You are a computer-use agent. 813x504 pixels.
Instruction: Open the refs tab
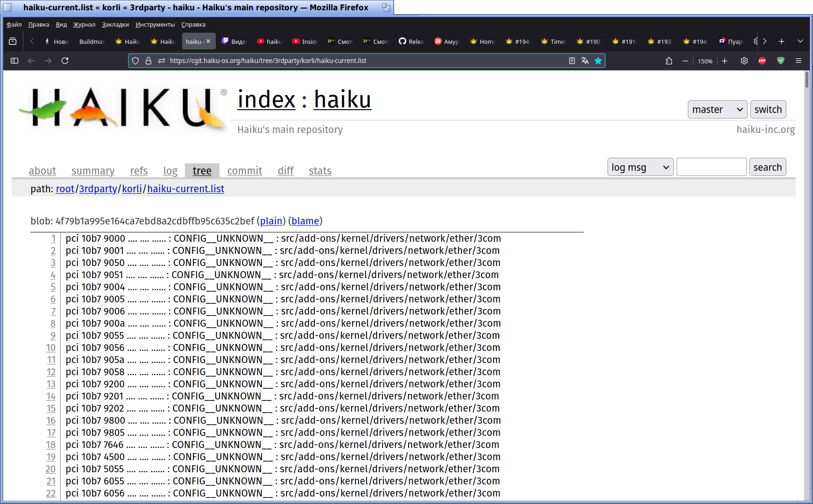pos(139,171)
